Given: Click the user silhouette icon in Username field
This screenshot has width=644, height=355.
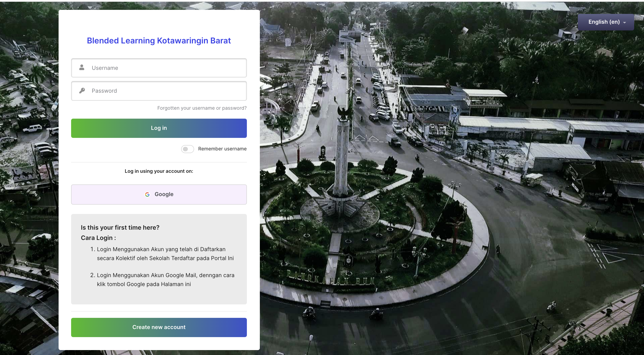Looking at the screenshot, I should tap(82, 68).
